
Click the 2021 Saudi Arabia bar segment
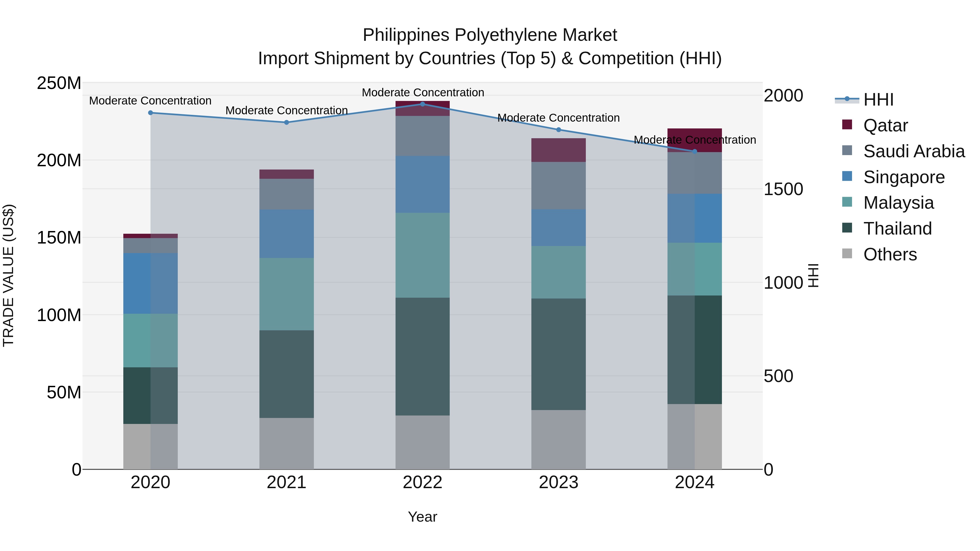286,194
